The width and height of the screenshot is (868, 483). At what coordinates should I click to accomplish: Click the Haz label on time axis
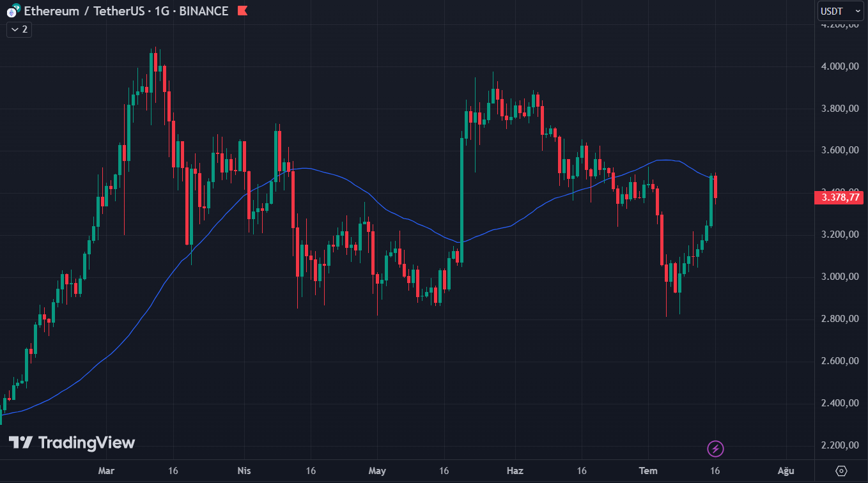point(515,471)
